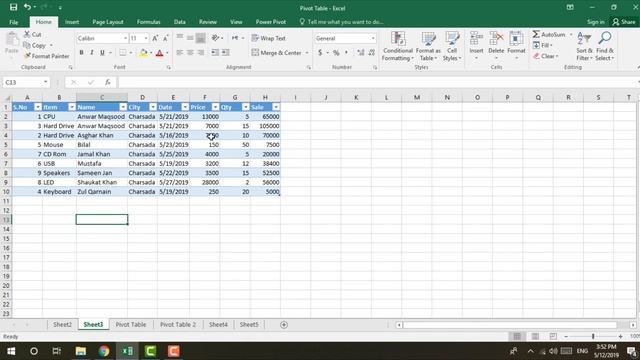Viewport: 640px width, 360px height.
Task: Switch to the Formulas ribbon tab
Action: pos(149,22)
